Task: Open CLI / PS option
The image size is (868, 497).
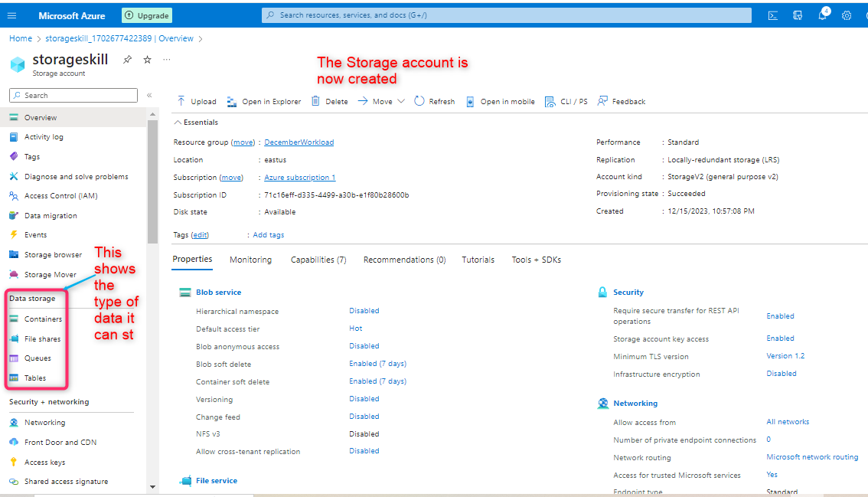Action: point(566,101)
